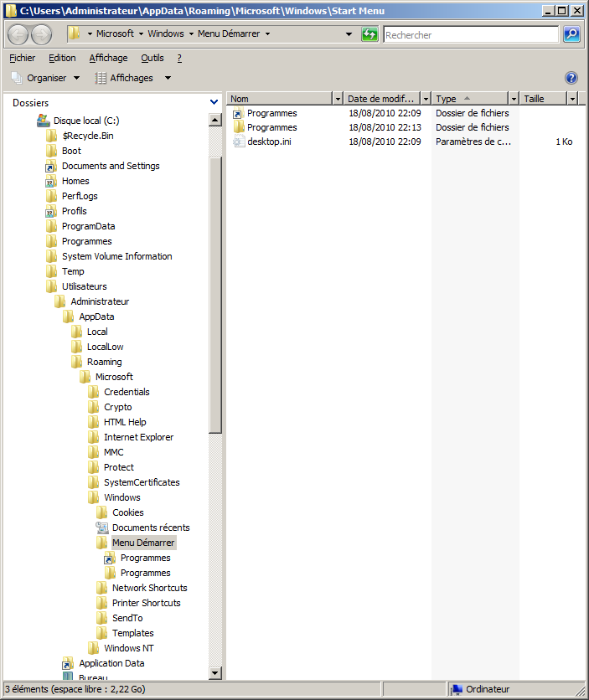
Task: Click the blue help question mark icon
Action: 571,78
